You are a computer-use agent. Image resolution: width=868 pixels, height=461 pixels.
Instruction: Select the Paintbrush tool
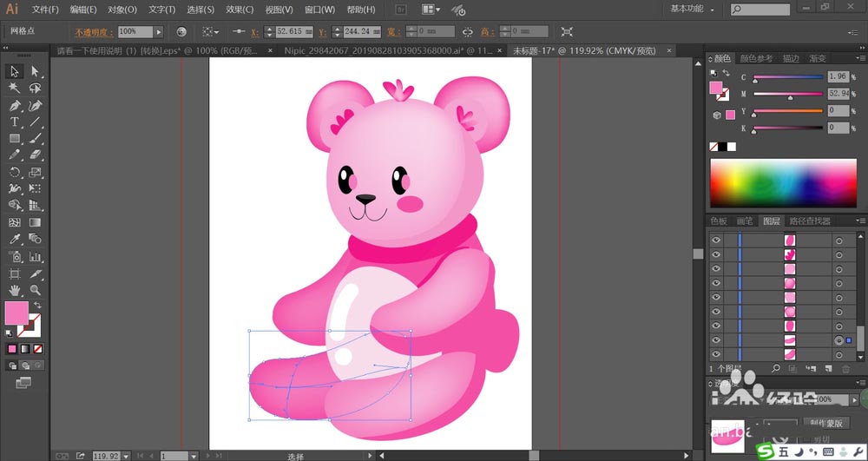click(x=36, y=139)
